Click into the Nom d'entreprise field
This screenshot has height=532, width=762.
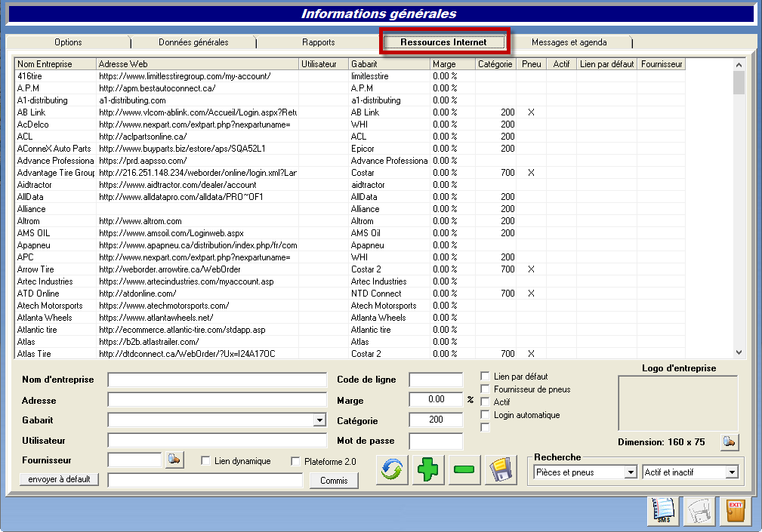(x=217, y=380)
